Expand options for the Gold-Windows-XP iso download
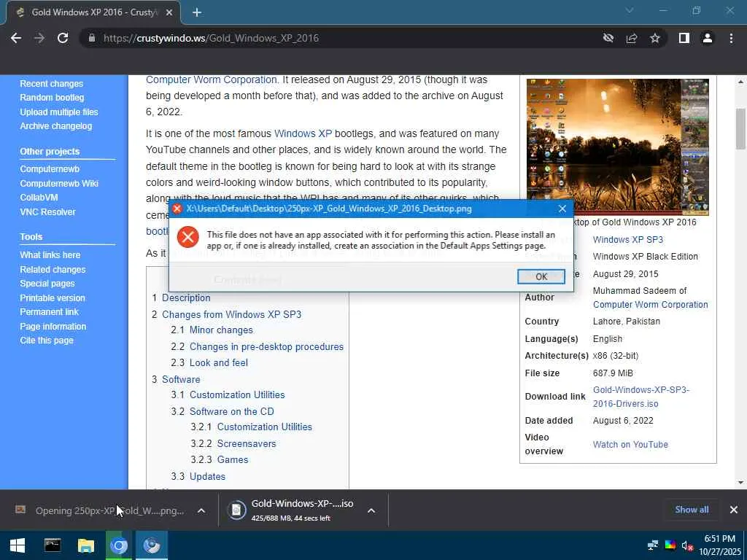 371,510
